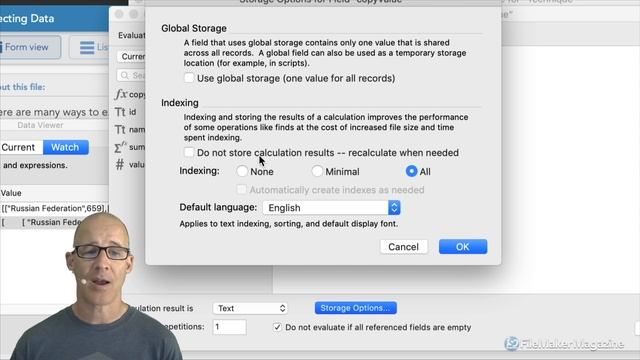This screenshot has width=640, height=360.
Task: Change calculation result type Text dropdown
Action: pos(250,308)
